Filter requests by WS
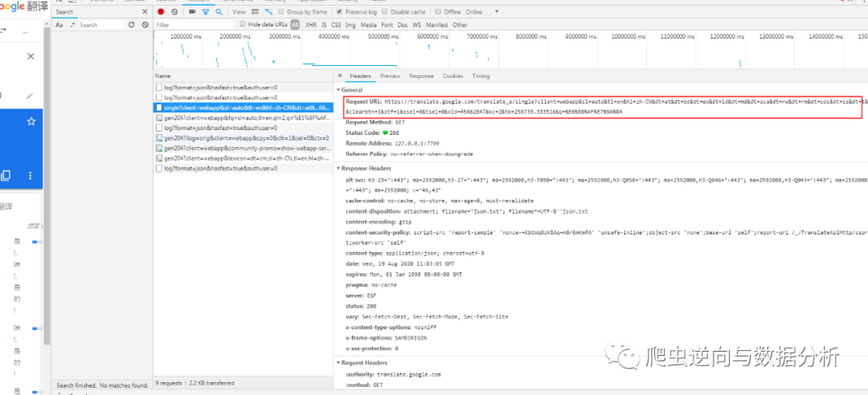This screenshot has width=868, height=395. click(x=417, y=25)
